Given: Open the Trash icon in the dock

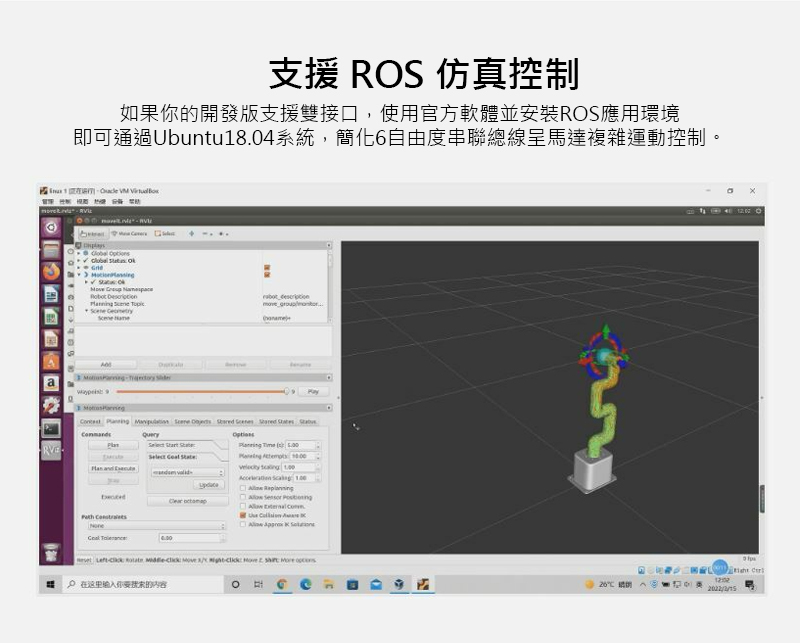Looking at the screenshot, I should (x=50, y=551).
